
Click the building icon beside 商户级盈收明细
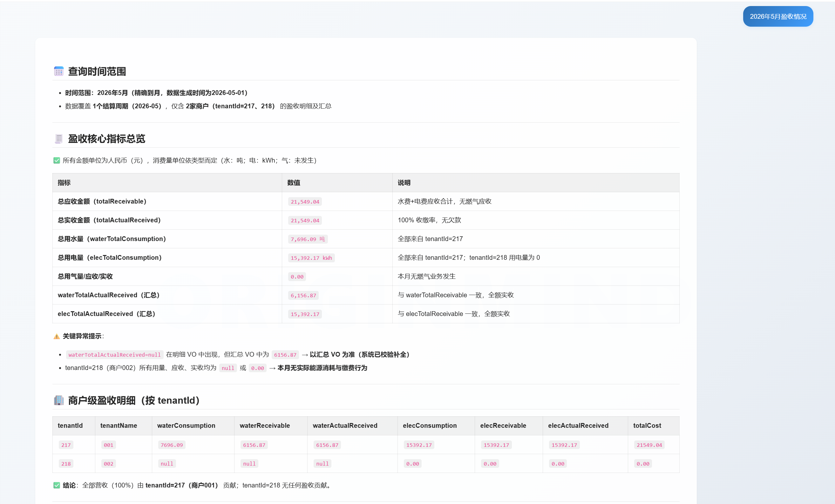[59, 400]
